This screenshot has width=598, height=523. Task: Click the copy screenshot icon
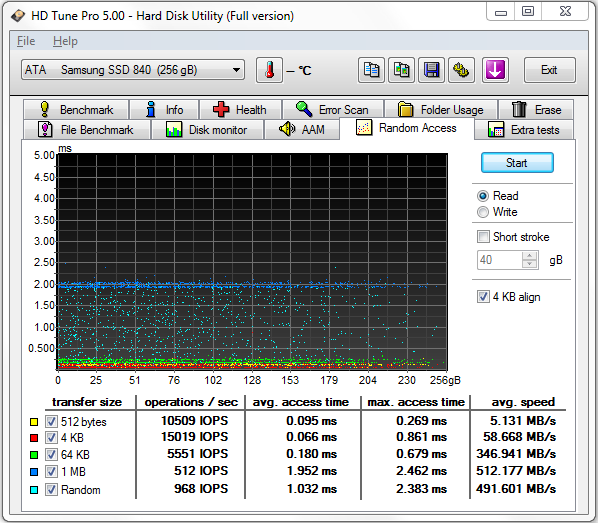click(401, 70)
